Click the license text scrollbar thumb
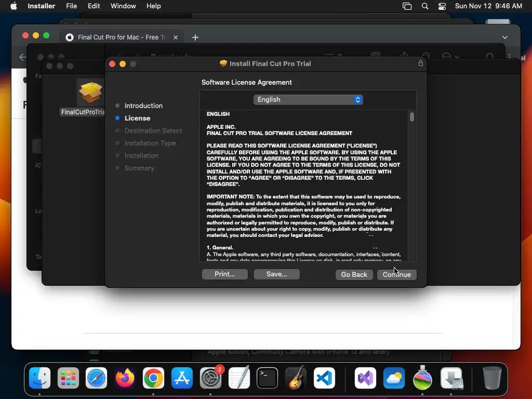The image size is (532, 399). tap(411, 117)
